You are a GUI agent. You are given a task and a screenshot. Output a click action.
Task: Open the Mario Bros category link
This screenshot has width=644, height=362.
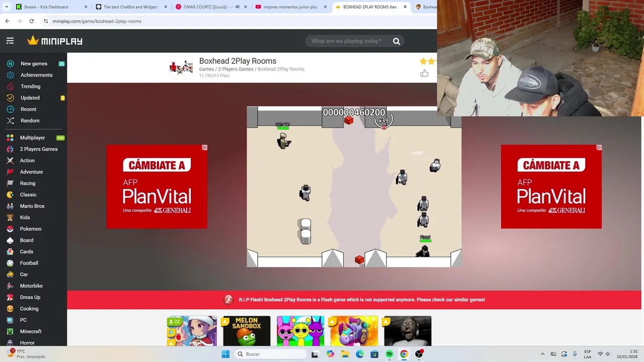(32, 206)
